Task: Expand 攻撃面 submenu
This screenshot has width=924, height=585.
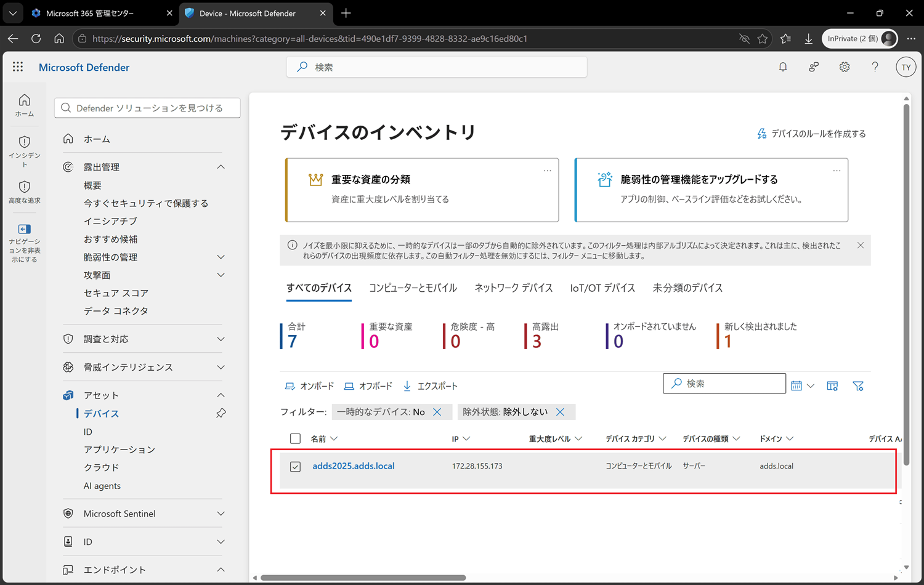Action: point(221,275)
